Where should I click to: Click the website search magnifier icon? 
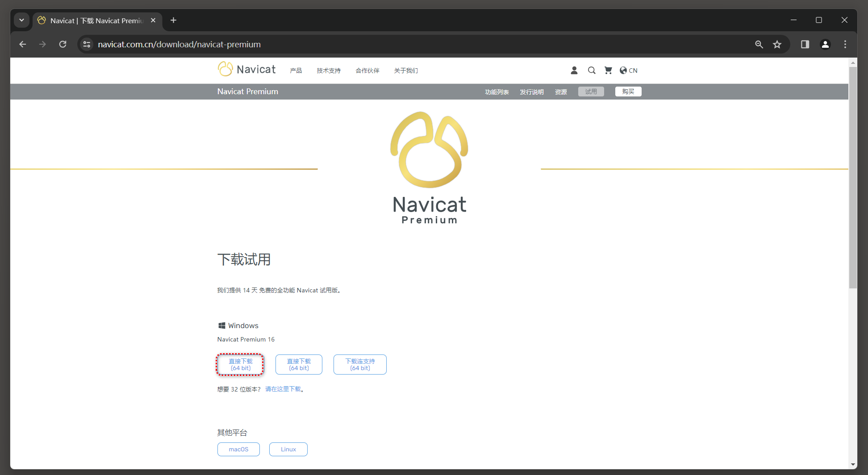(x=592, y=70)
